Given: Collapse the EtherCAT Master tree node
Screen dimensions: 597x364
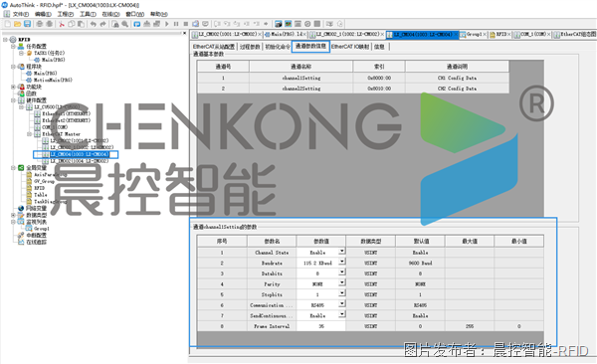Looking at the screenshot, I should (29, 134).
